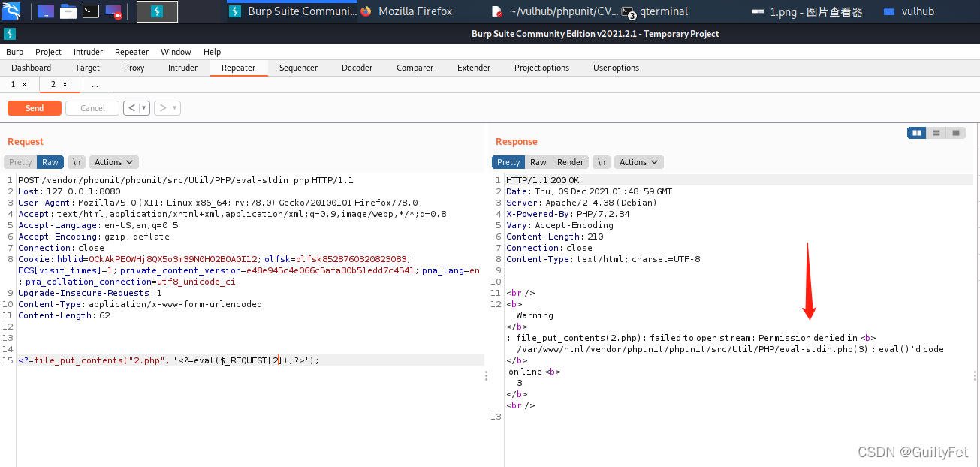Open the Project menu

point(48,52)
